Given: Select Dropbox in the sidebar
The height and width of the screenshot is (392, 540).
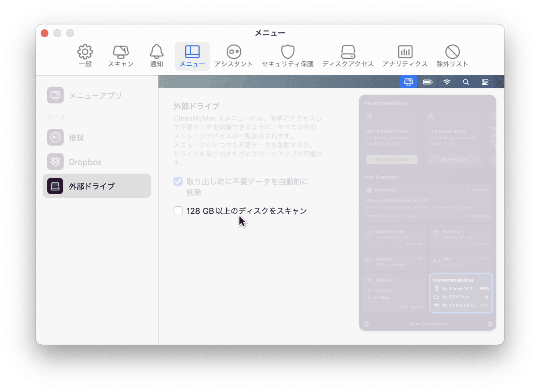Looking at the screenshot, I should tap(97, 162).
